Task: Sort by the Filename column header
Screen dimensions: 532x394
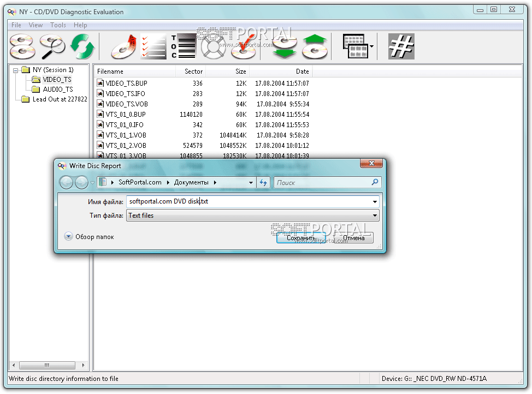Action: pyautogui.click(x=135, y=71)
